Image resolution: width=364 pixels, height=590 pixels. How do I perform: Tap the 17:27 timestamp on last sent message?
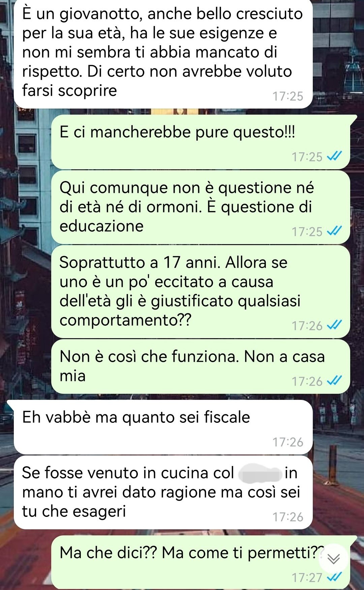(307, 578)
